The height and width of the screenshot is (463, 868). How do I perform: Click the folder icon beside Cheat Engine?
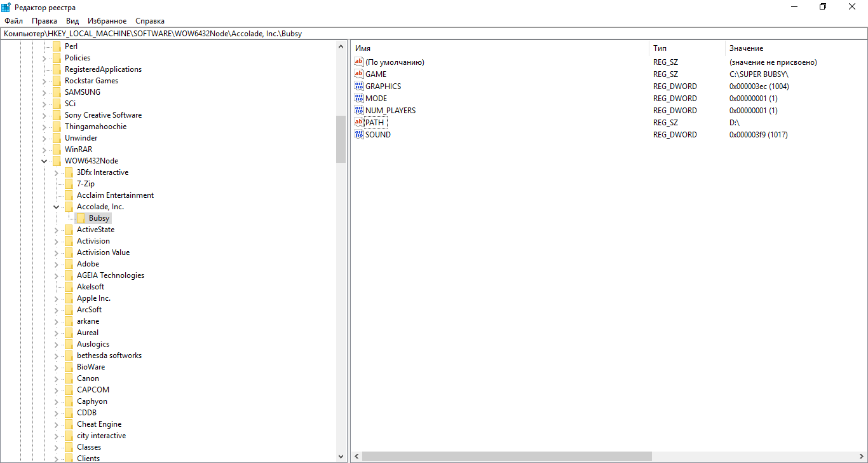[x=68, y=424]
